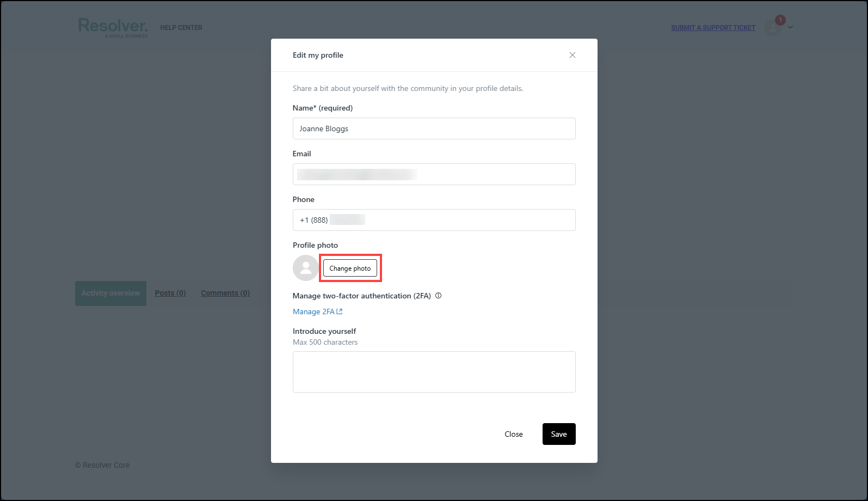The image size is (868, 501).
Task: Click the profile photo placeholder avatar
Action: tap(306, 268)
